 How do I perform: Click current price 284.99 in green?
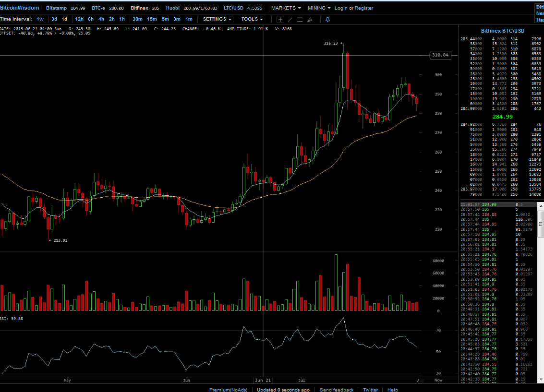click(x=502, y=117)
